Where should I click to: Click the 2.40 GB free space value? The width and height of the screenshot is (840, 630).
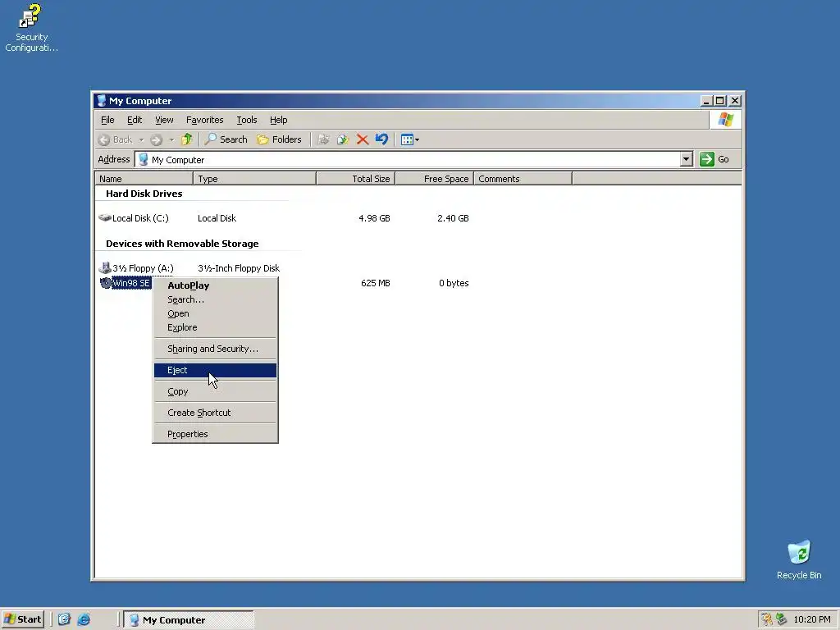point(453,218)
